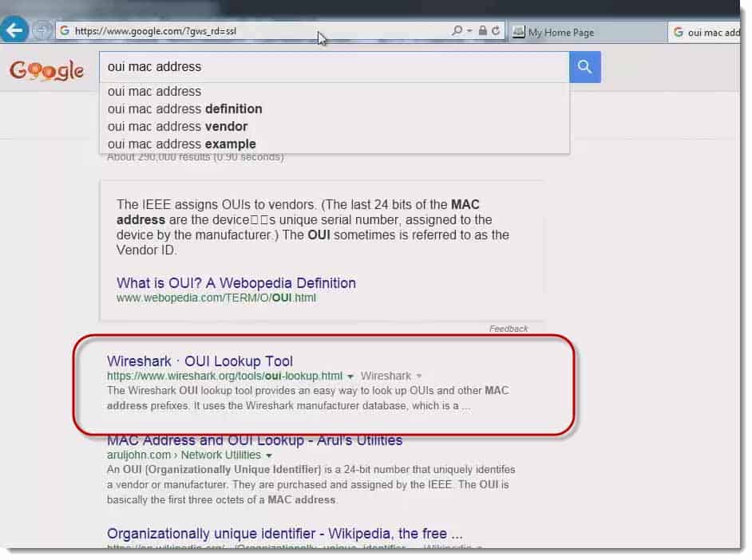
Task: Click the URL text in address bar
Action: coord(156,31)
